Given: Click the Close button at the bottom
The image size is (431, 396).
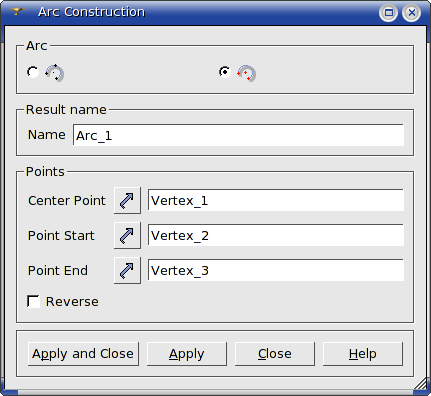Looking at the screenshot, I should (x=275, y=354).
